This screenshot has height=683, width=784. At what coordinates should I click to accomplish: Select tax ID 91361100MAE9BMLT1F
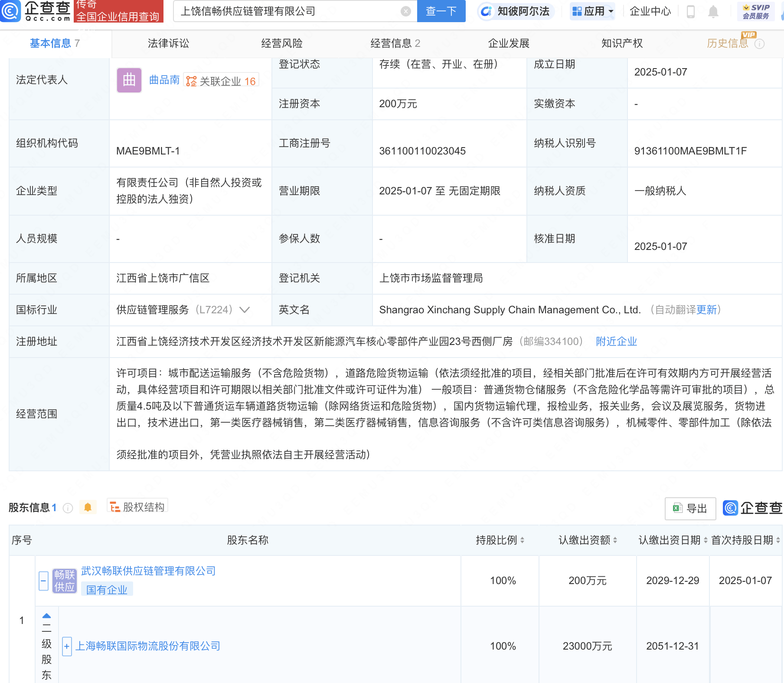click(x=690, y=151)
